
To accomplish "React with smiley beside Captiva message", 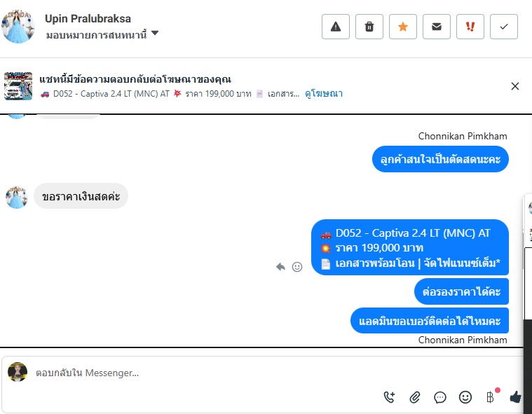I will (297, 267).
